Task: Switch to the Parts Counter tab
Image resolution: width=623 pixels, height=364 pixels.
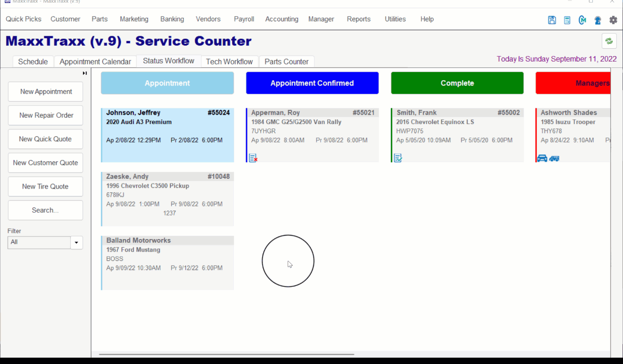Action: pos(287,62)
